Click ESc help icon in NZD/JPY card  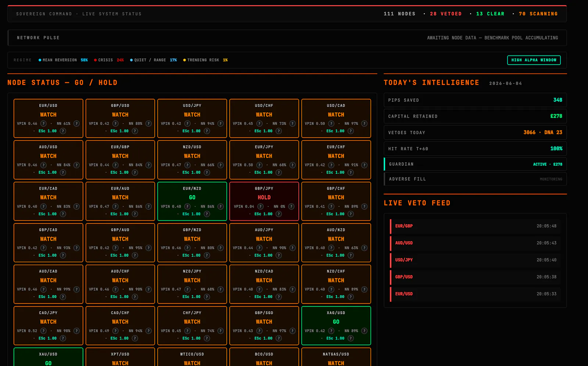(207, 297)
